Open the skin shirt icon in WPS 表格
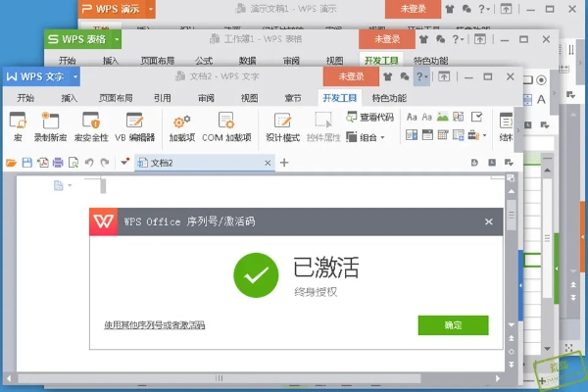Image resolution: width=588 pixels, height=392 pixels. [423, 39]
